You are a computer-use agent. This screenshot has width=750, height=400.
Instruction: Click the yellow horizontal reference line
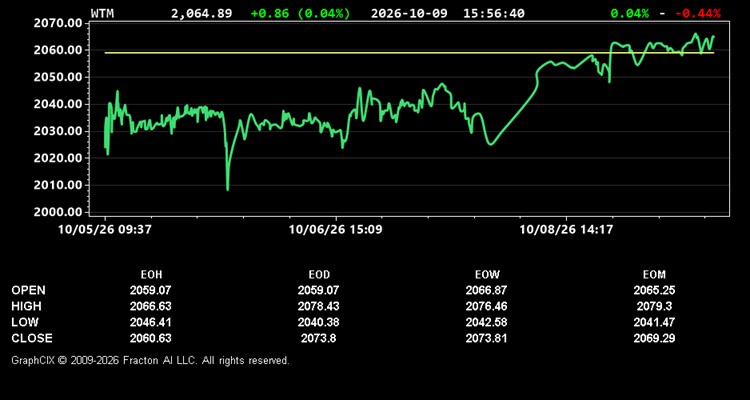tap(409, 53)
